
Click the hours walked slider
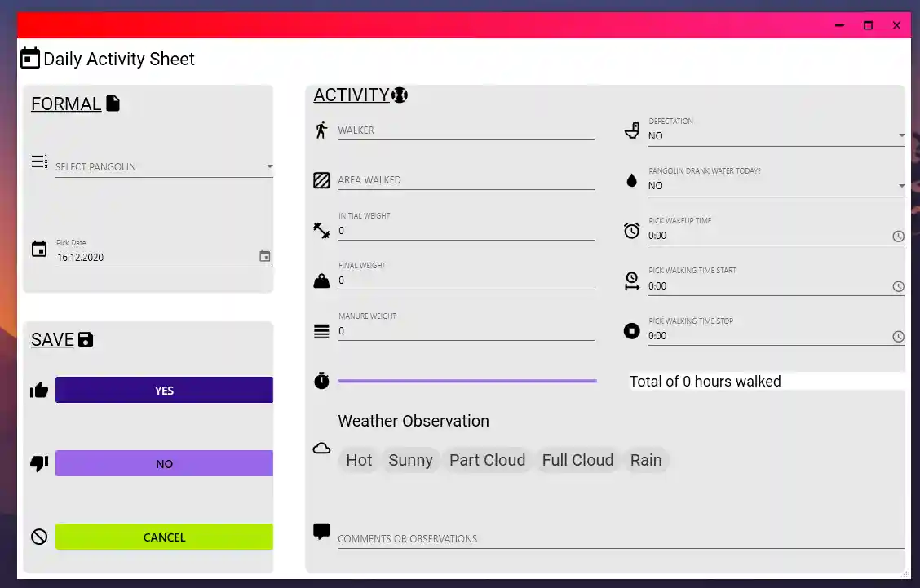[x=467, y=381]
